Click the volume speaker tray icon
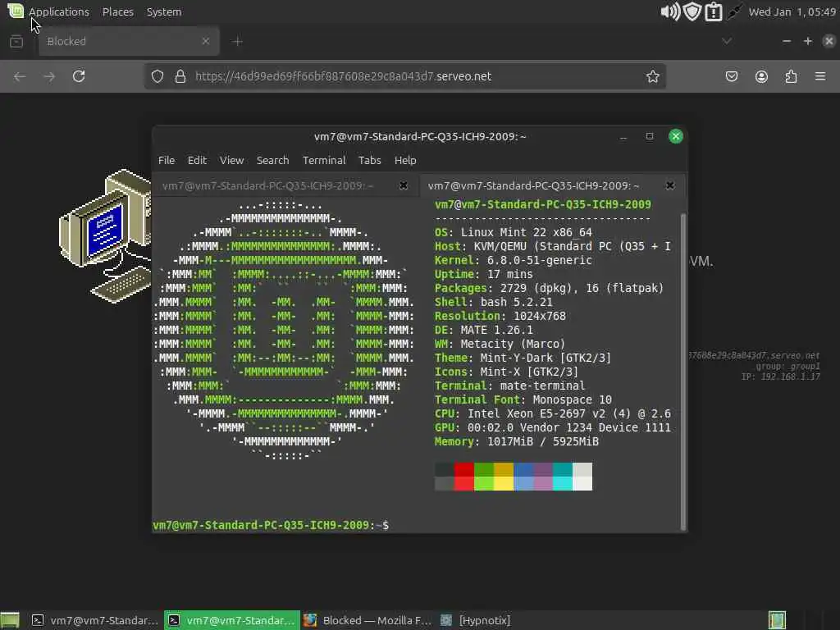Viewport: 840px width, 630px height. coord(669,11)
